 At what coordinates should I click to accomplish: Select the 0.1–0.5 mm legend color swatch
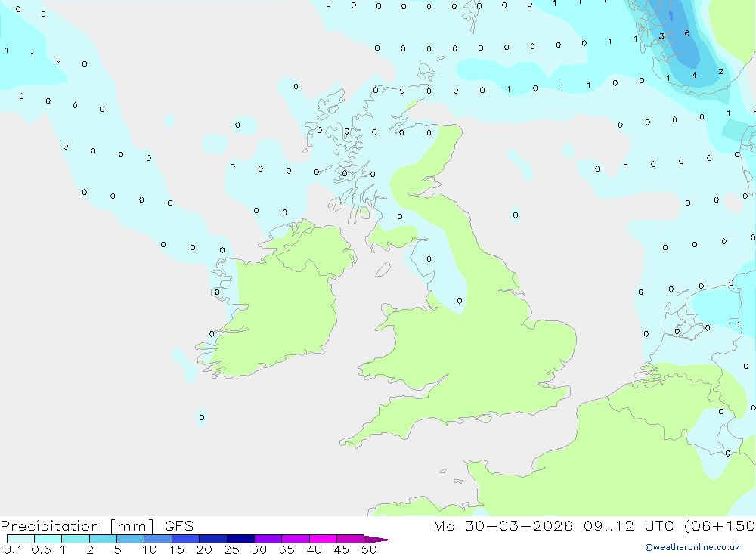20,539
